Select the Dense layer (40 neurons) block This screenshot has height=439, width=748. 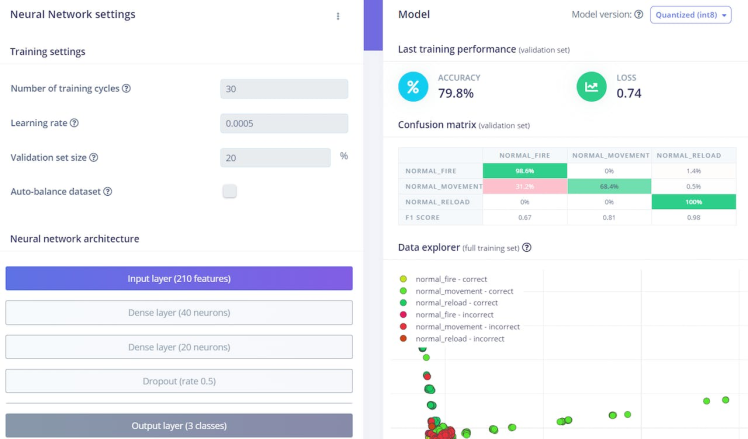click(179, 313)
